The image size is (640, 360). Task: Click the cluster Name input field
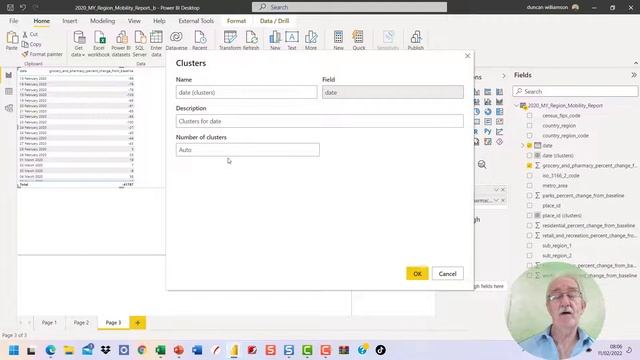pos(247,92)
